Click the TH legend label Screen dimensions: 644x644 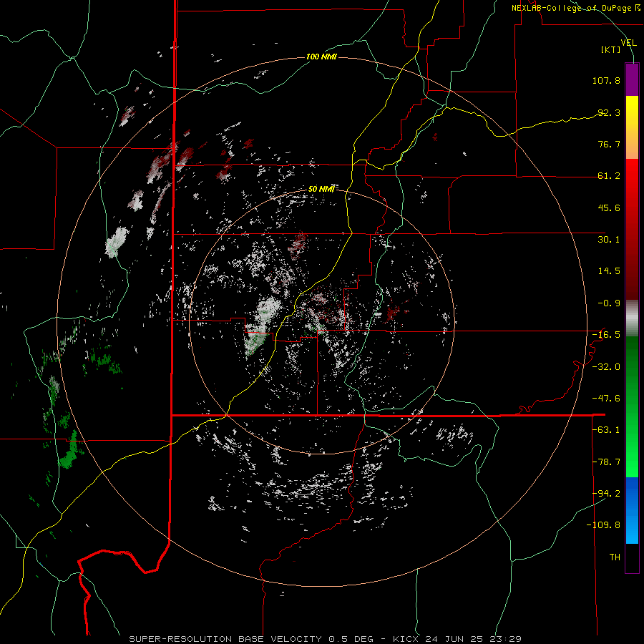pos(615,557)
